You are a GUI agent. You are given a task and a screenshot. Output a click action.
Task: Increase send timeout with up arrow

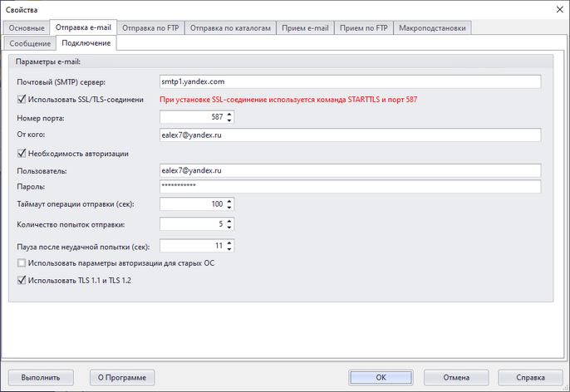click(229, 201)
